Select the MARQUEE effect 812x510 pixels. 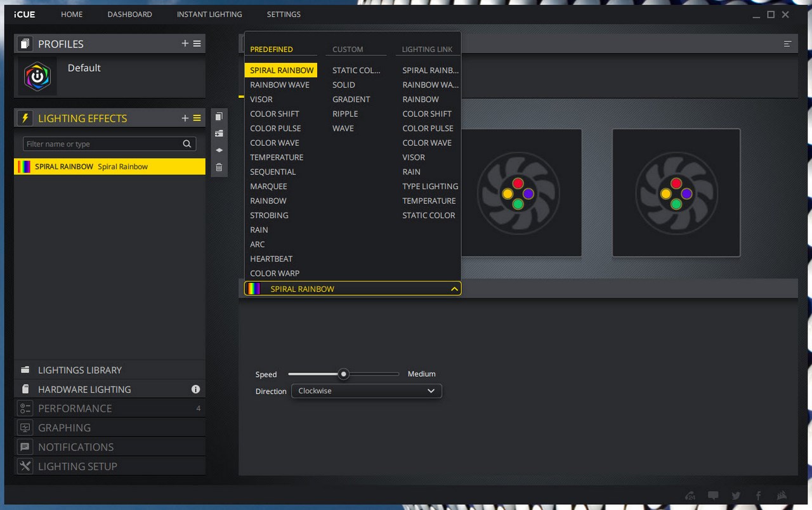tap(268, 186)
